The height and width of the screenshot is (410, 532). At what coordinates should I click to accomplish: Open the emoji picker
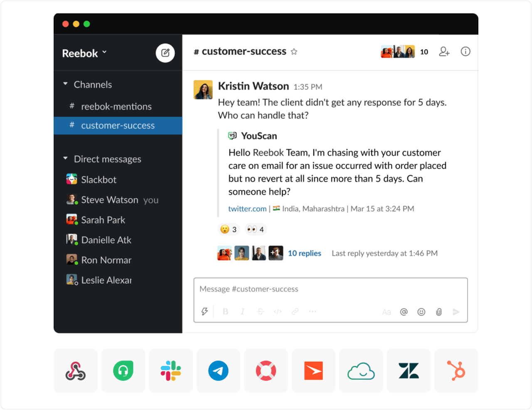pos(421,311)
